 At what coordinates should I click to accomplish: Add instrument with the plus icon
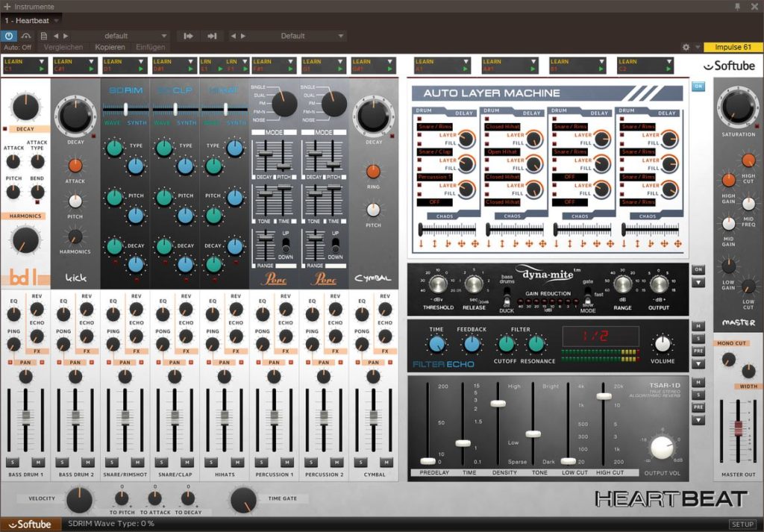pyautogui.click(x=7, y=6)
